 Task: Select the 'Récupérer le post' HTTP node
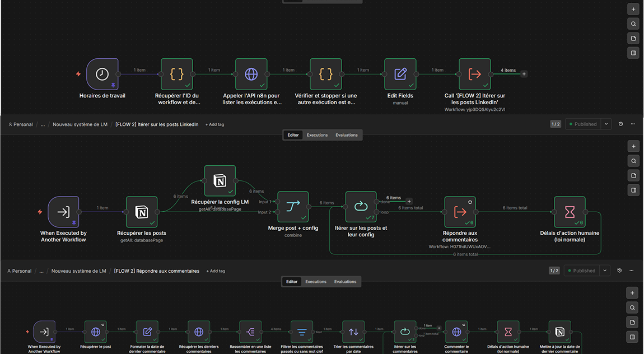(96, 332)
